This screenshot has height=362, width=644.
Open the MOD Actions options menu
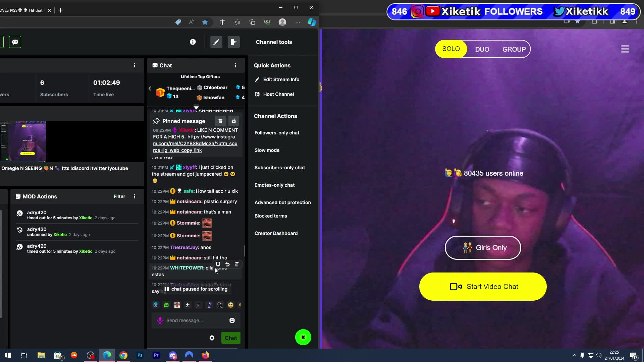click(x=135, y=196)
